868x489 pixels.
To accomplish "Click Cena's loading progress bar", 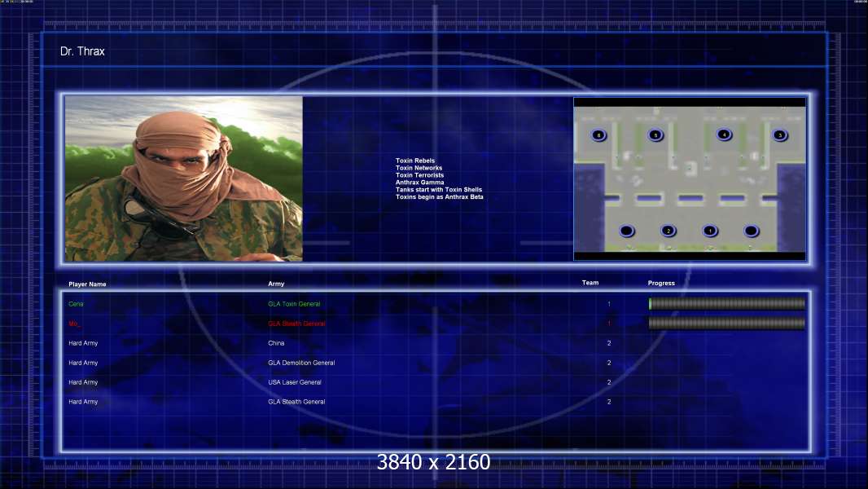I will [727, 303].
